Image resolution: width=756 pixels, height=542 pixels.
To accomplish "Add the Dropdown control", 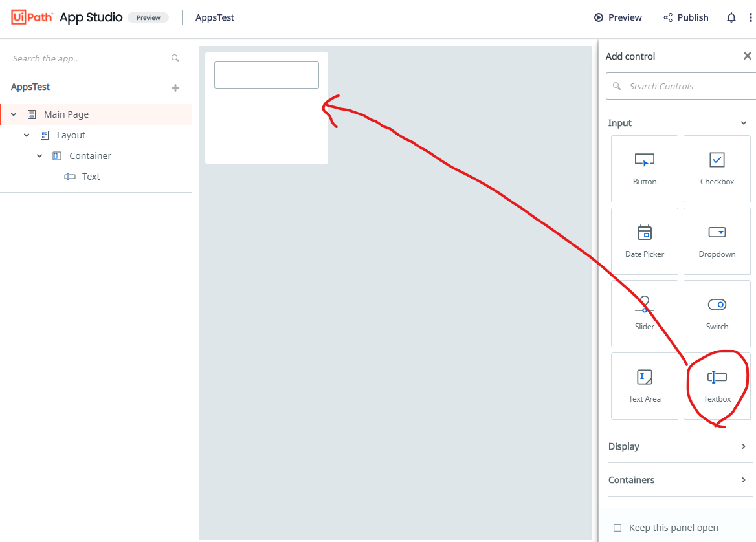I will pos(717,241).
